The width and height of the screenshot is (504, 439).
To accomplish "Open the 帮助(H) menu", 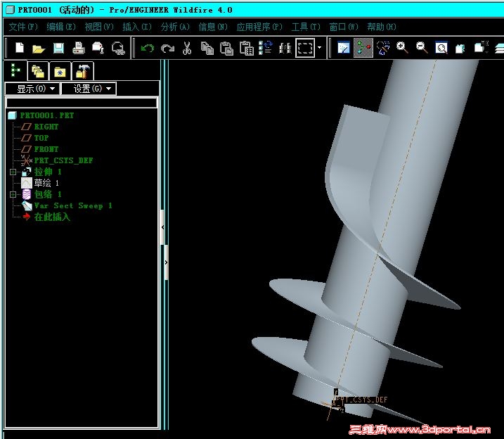I will tap(382, 27).
